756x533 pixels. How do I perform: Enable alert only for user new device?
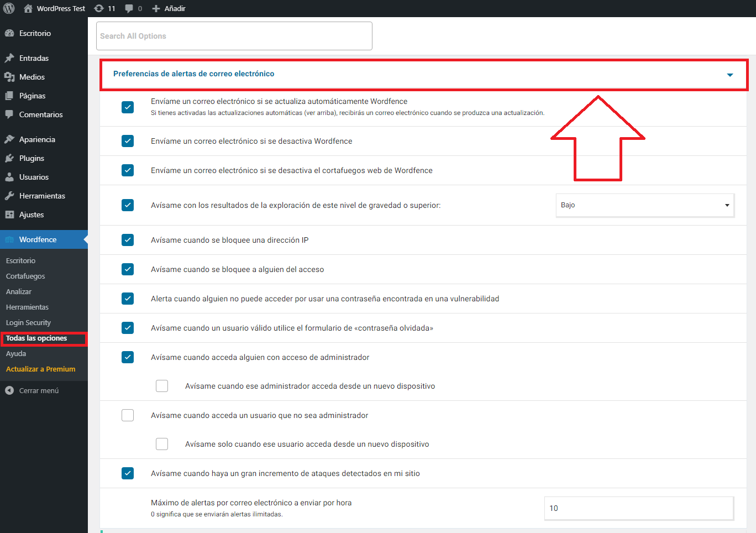(162, 444)
